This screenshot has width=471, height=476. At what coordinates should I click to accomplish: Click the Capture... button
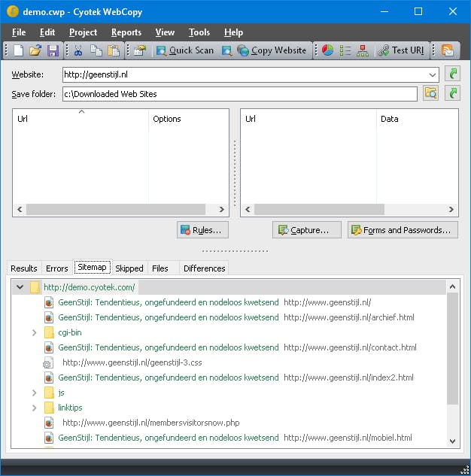pos(307,230)
